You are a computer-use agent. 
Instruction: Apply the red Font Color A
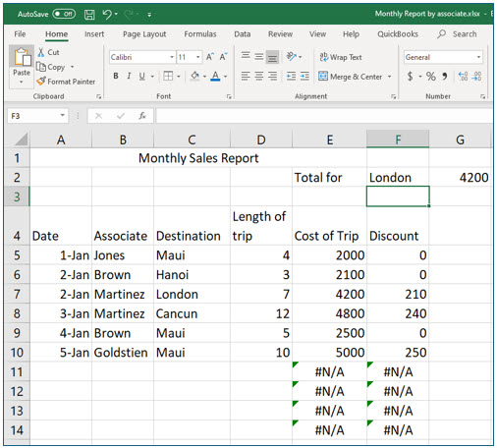[215, 76]
